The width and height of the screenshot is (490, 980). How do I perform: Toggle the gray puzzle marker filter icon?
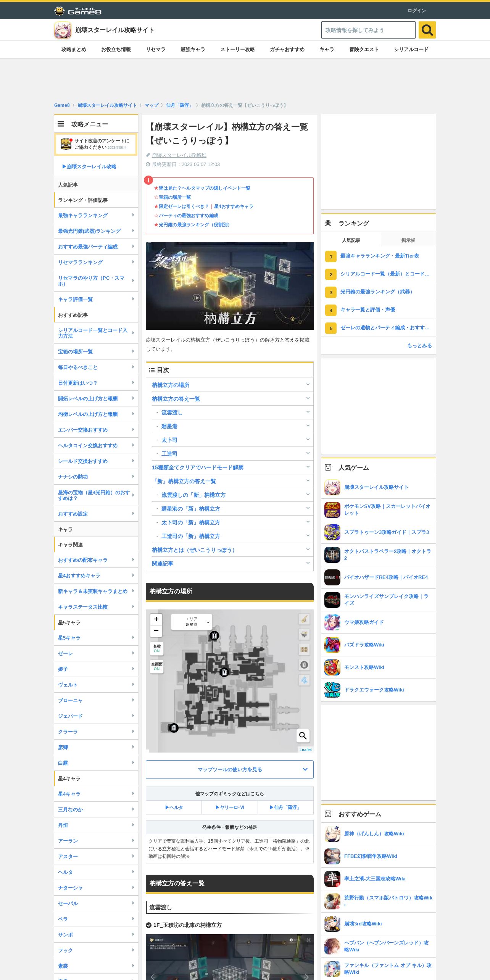[x=304, y=665]
